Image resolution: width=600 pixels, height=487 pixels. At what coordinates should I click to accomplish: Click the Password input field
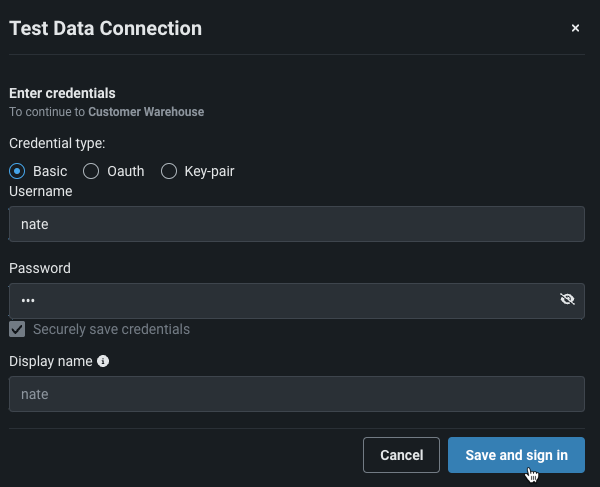[x=280, y=300]
